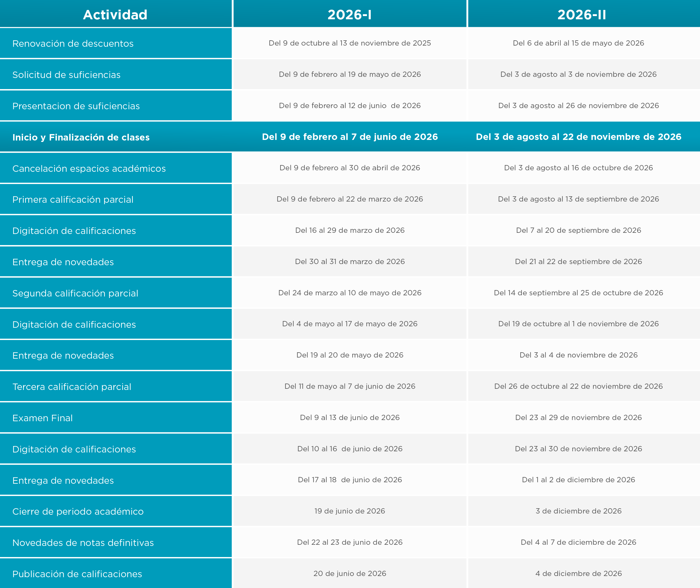
Task: Click Solicitud de suficiencias activity cell
Action: (66, 75)
